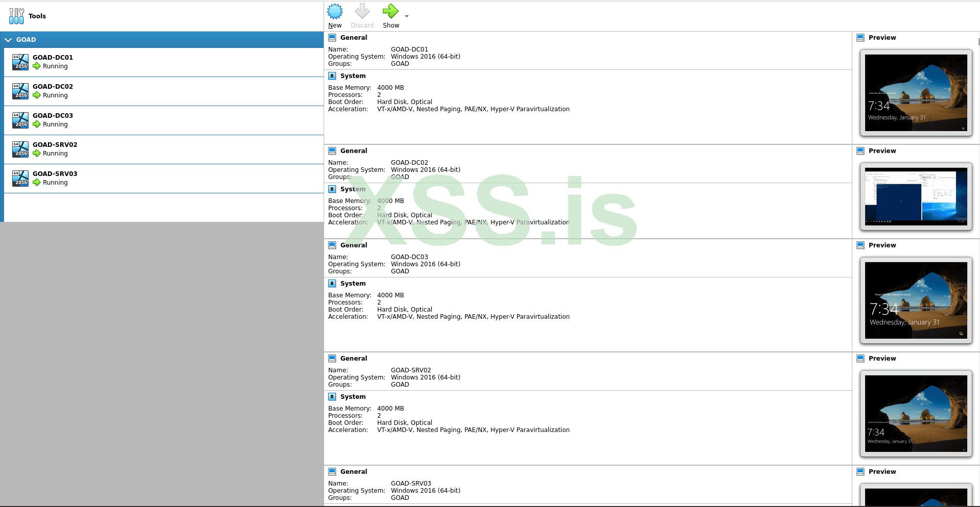Click the Show toolbar label

click(x=391, y=26)
